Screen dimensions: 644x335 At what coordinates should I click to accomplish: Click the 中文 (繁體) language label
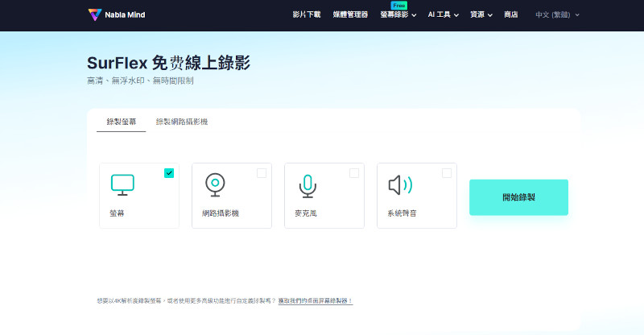pos(553,14)
